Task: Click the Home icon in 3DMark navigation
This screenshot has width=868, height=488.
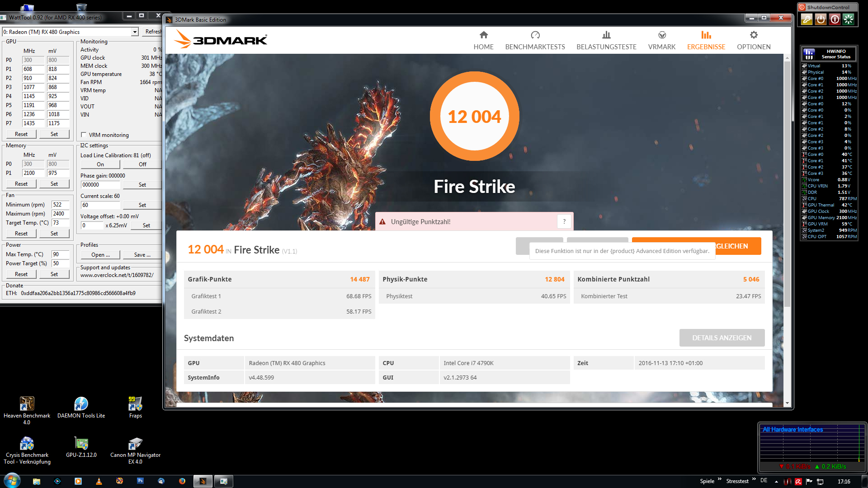Action: click(x=483, y=35)
